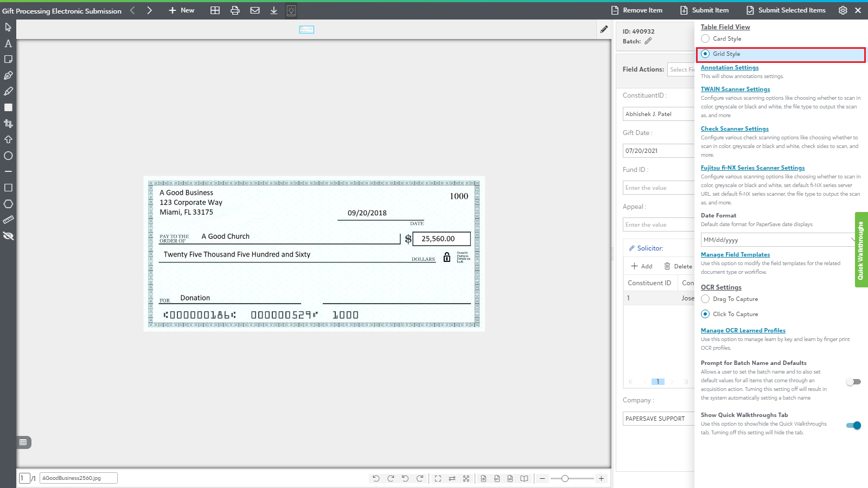Select the ellipse shape tool
This screenshot has width=868, height=488.
pyautogui.click(x=8, y=156)
